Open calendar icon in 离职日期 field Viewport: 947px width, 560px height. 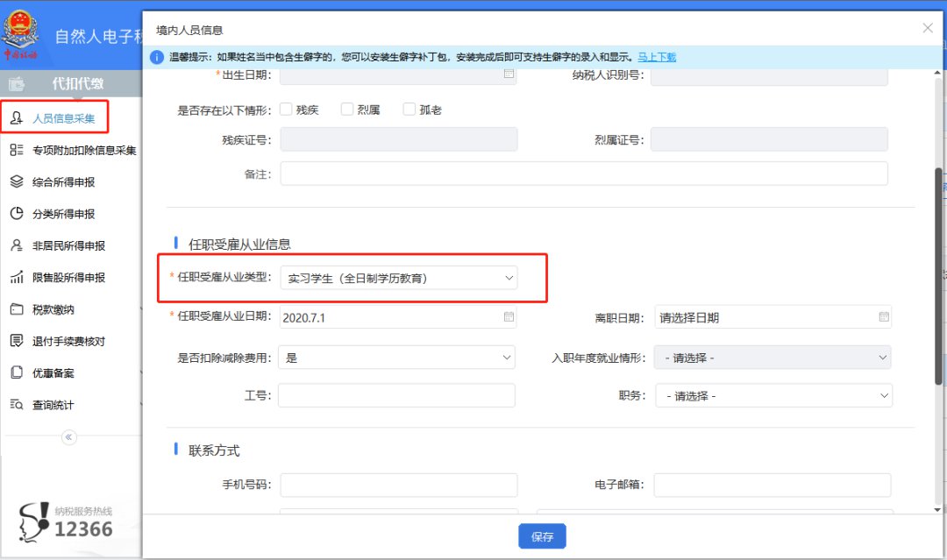click(884, 317)
